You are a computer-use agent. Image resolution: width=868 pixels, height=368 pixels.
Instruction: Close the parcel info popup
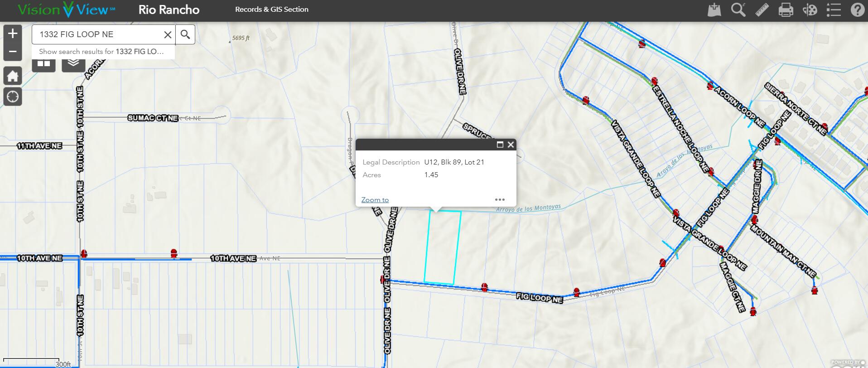click(x=511, y=145)
